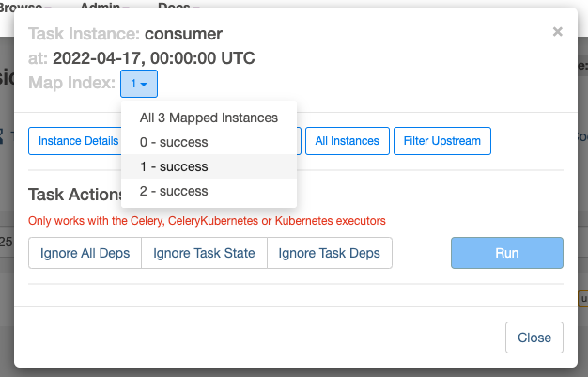This screenshot has height=377, width=588.
Task: Toggle Ignore Task Deps
Action: coord(330,253)
